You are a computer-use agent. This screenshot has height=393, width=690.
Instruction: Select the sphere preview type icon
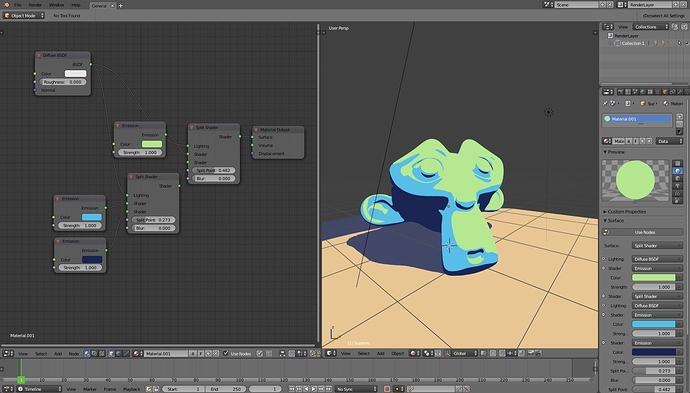click(x=678, y=171)
